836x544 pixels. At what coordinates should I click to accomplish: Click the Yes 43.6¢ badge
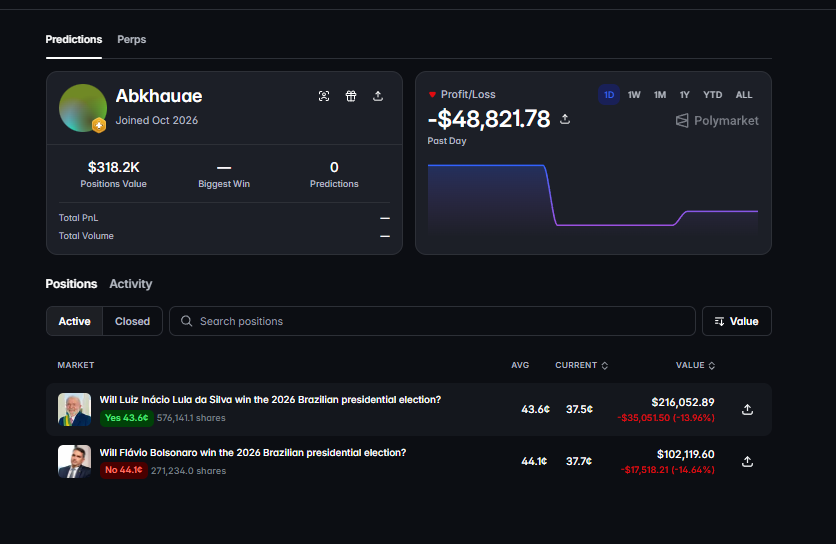coord(126,418)
